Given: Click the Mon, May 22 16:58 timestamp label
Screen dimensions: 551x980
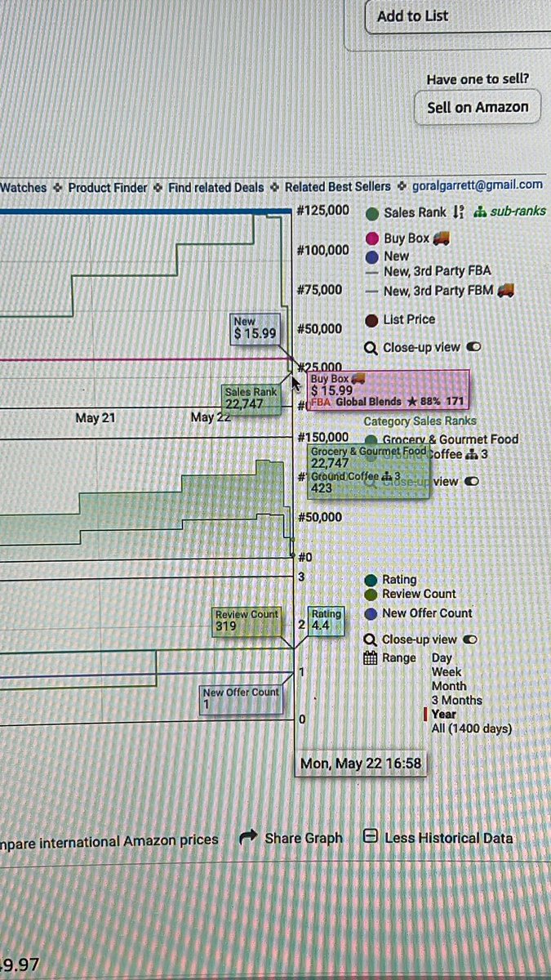Looking at the screenshot, I should tap(361, 763).
